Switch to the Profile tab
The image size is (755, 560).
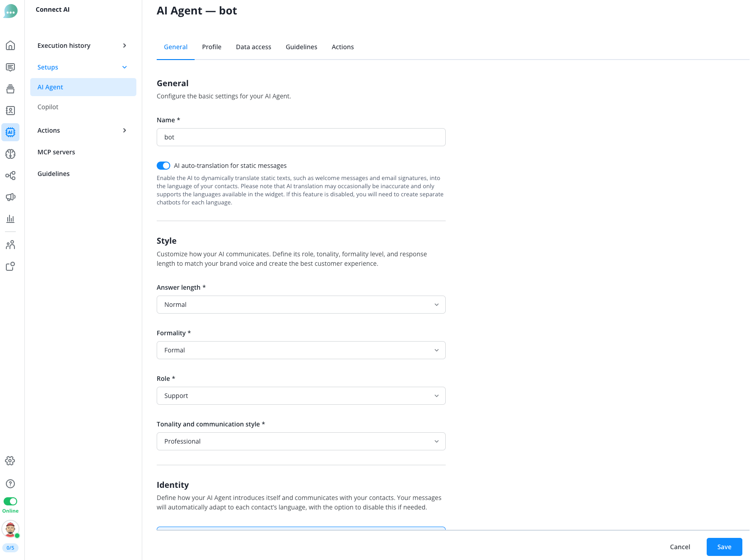point(212,47)
